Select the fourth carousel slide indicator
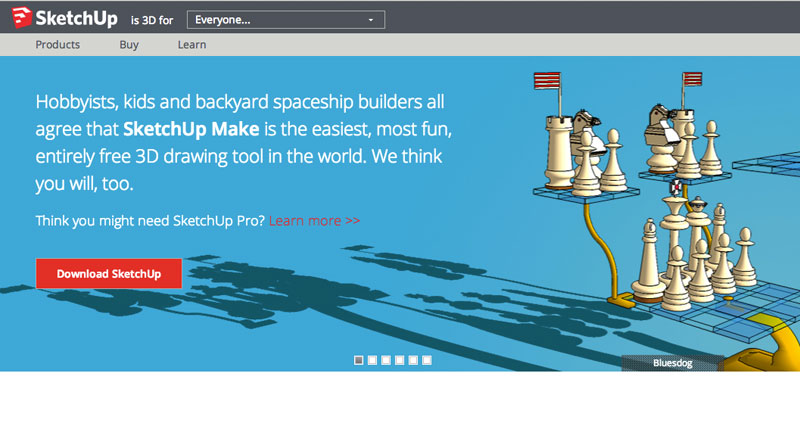 [399, 360]
